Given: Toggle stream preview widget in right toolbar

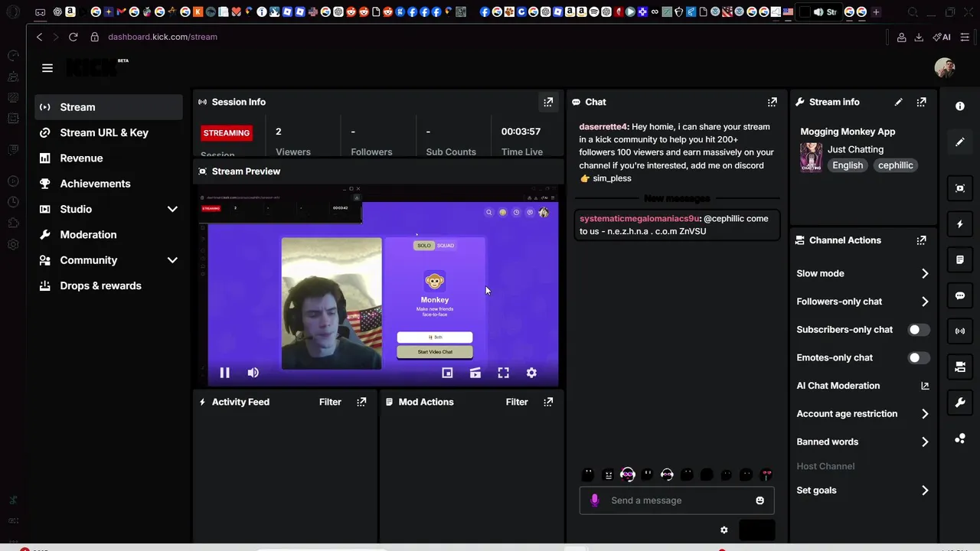Looking at the screenshot, I should coord(960,188).
